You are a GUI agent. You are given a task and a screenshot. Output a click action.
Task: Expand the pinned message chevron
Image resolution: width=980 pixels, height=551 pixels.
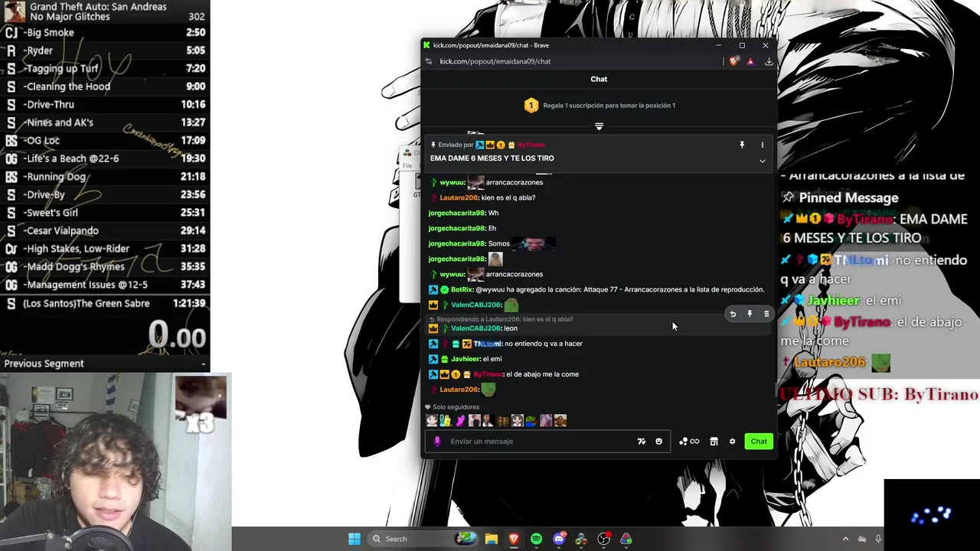tap(762, 161)
